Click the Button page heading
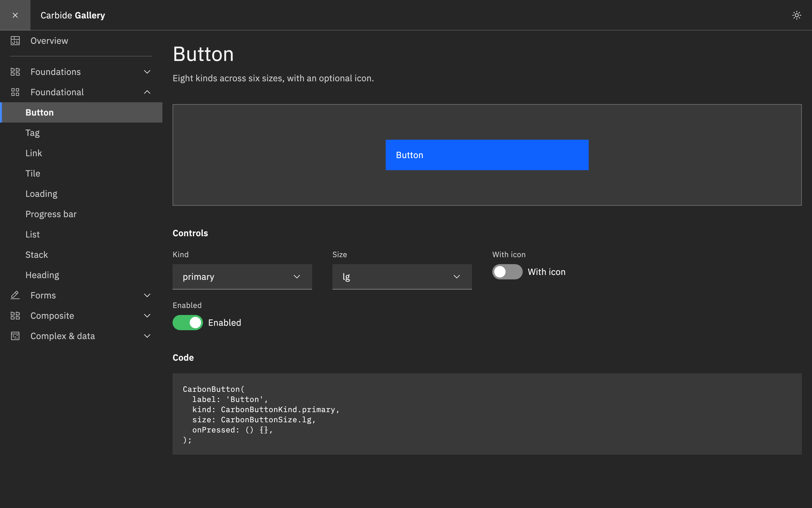Image resolution: width=812 pixels, height=508 pixels. [x=203, y=54]
